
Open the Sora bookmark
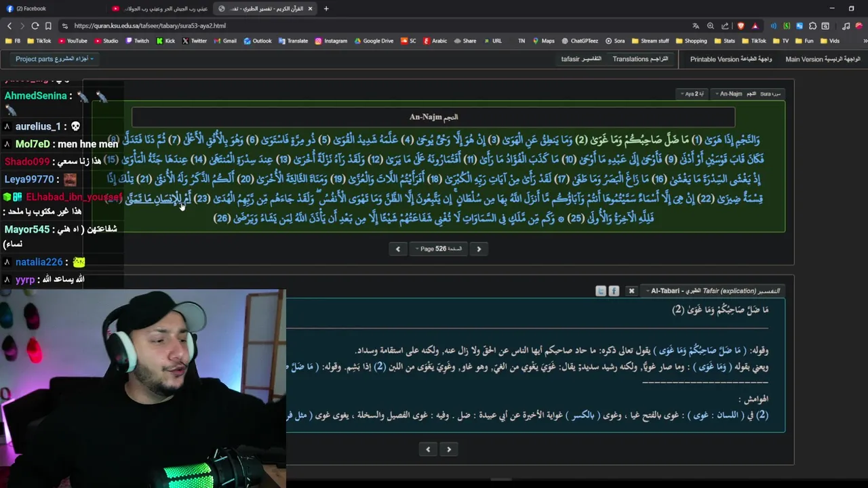pyautogui.click(x=615, y=41)
